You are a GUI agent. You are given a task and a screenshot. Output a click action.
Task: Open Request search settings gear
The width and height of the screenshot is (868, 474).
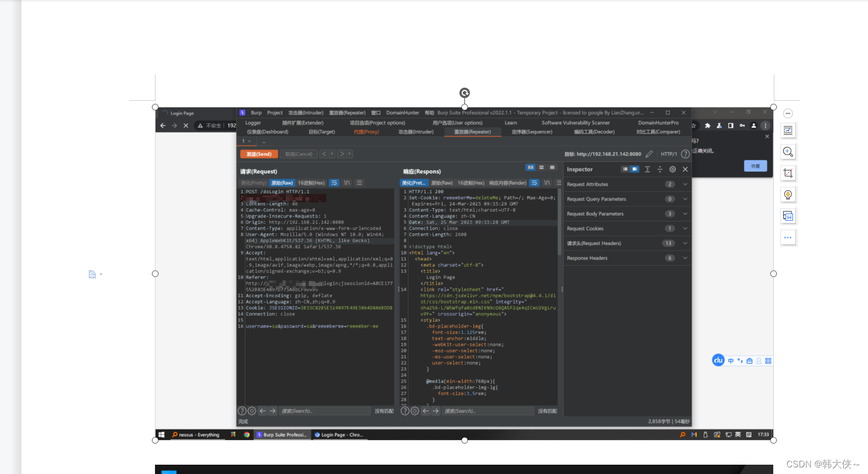point(251,411)
